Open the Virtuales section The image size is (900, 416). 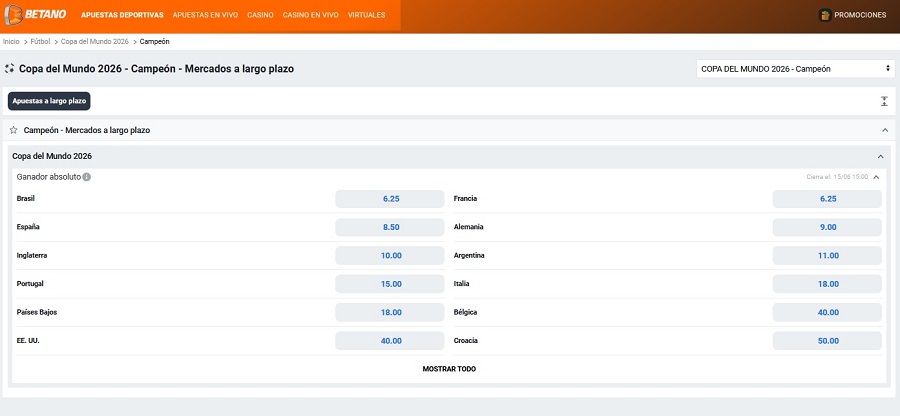pyautogui.click(x=367, y=15)
